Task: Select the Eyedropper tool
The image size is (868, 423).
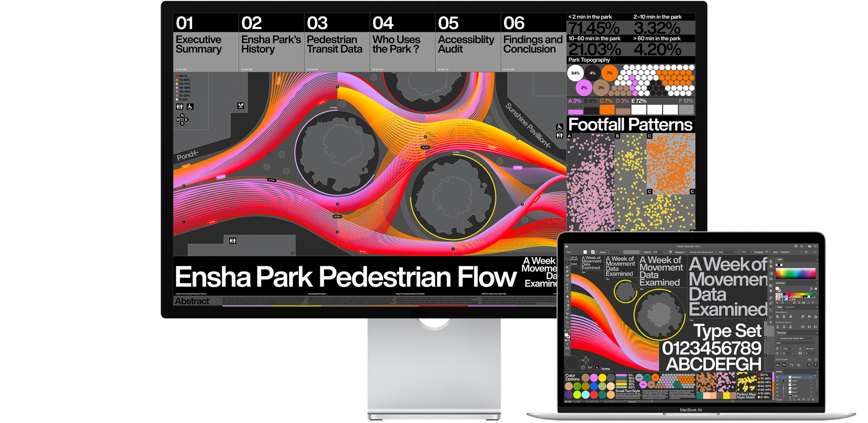Action: pos(567,309)
